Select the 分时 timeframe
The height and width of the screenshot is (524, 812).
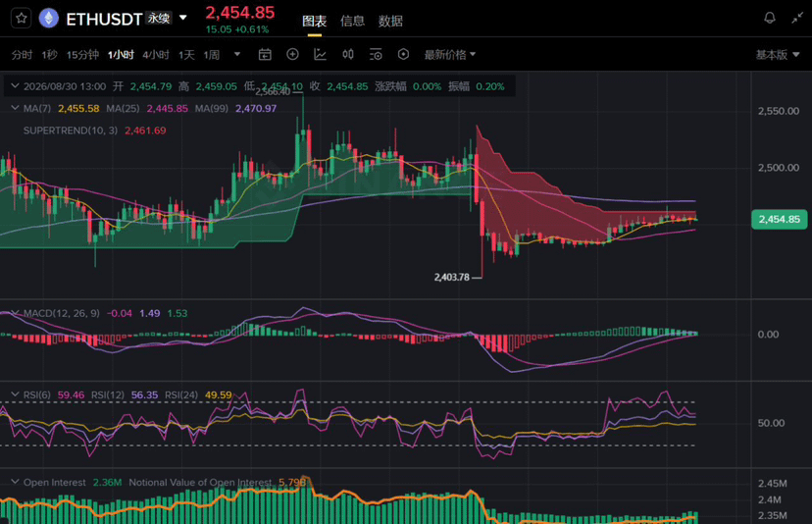[x=22, y=55]
